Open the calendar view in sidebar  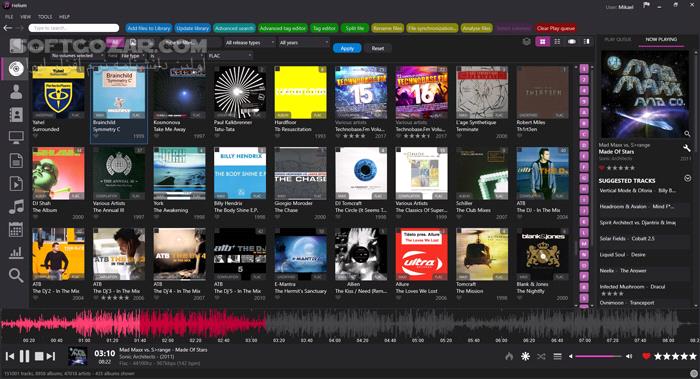coord(16,230)
